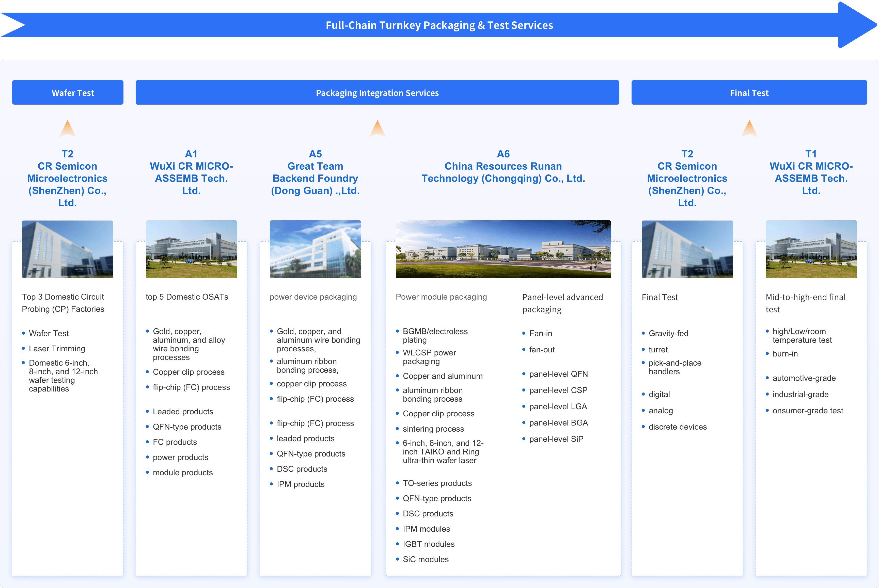Click 'WLCSP power packaging' bullet
The width and height of the screenshot is (879, 588).
(429, 357)
